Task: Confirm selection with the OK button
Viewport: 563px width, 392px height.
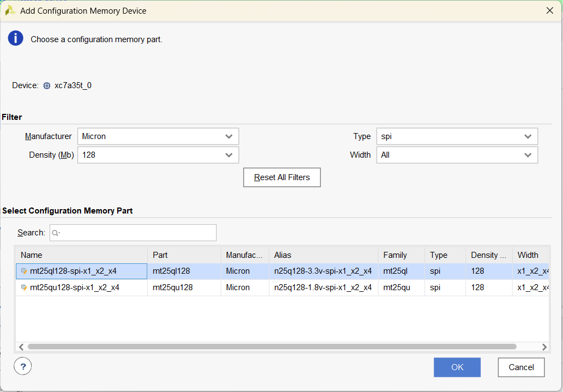Action: point(457,367)
